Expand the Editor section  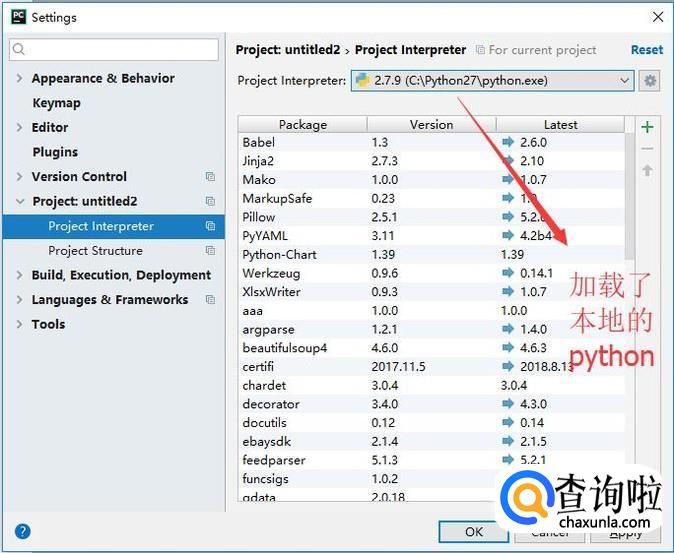(19, 127)
